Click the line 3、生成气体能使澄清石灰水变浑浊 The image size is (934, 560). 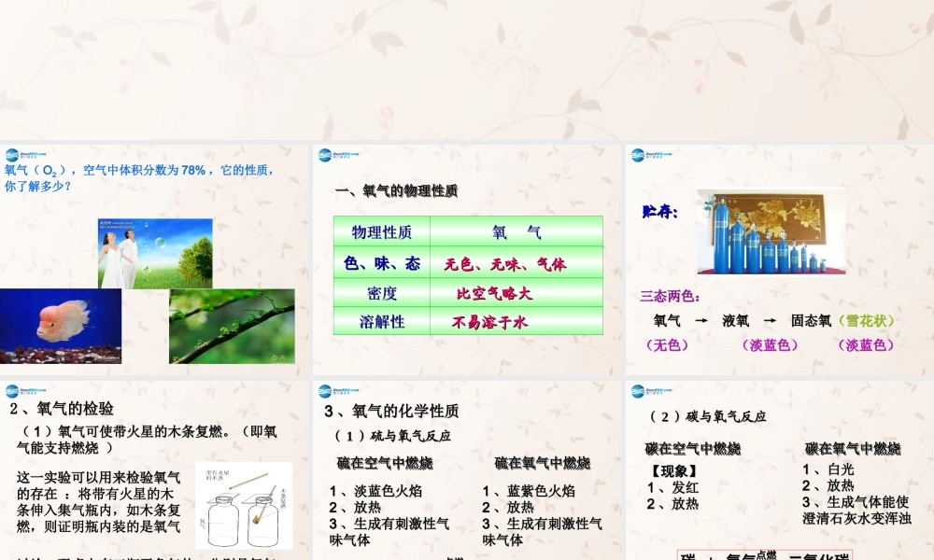[856, 510]
